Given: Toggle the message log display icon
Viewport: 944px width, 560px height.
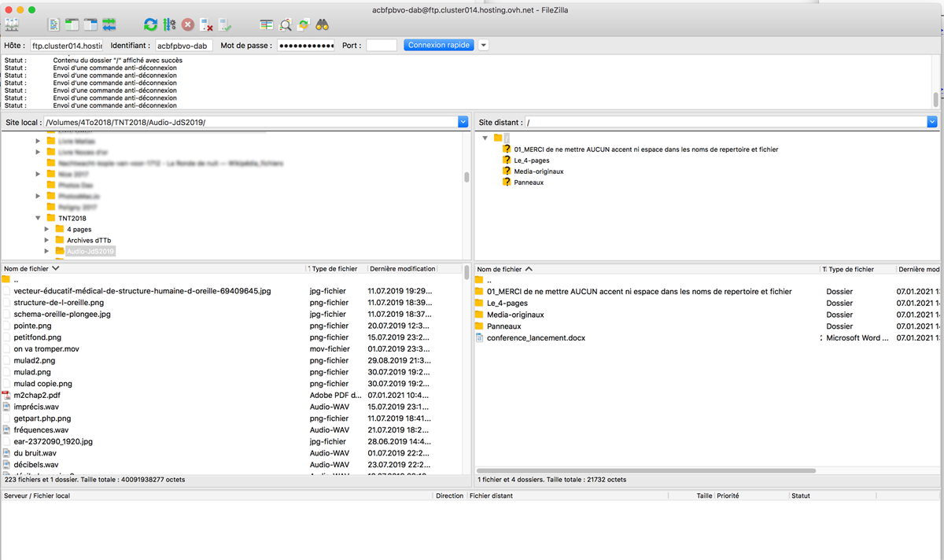Looking at the screenshot, I should (53, 24).
